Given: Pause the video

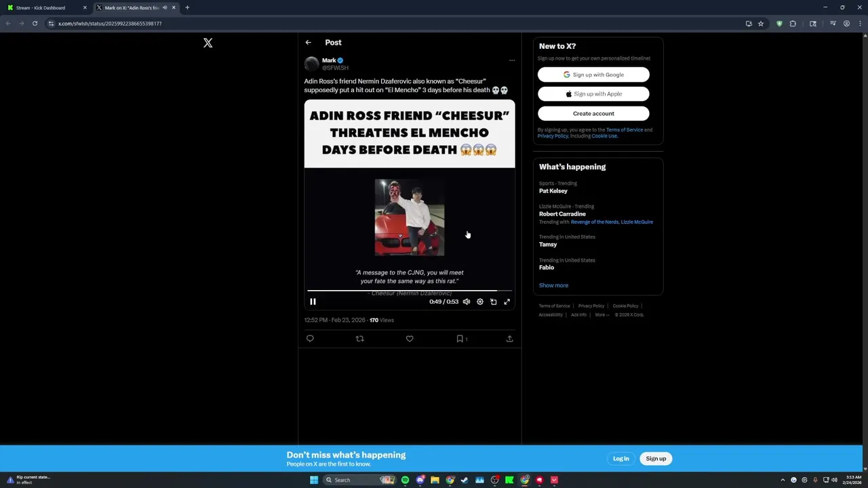Looking at the screenshot, I should click(313, 302).
